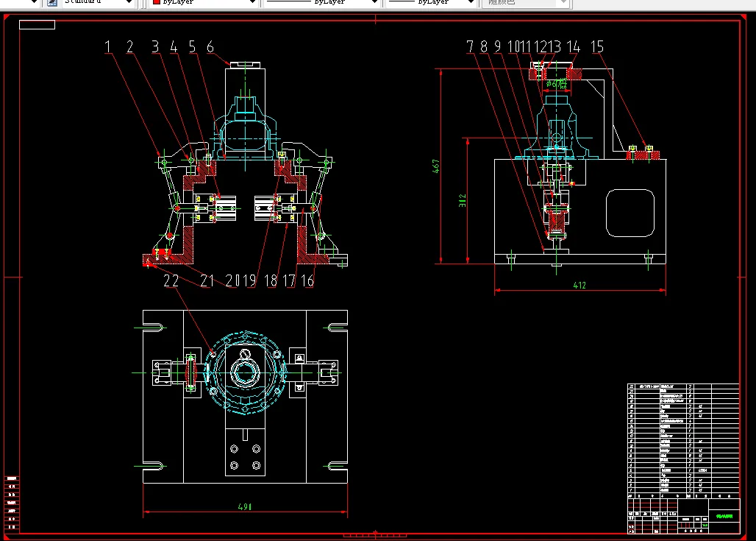Select the 312 height dimension text

click(462, 200)
